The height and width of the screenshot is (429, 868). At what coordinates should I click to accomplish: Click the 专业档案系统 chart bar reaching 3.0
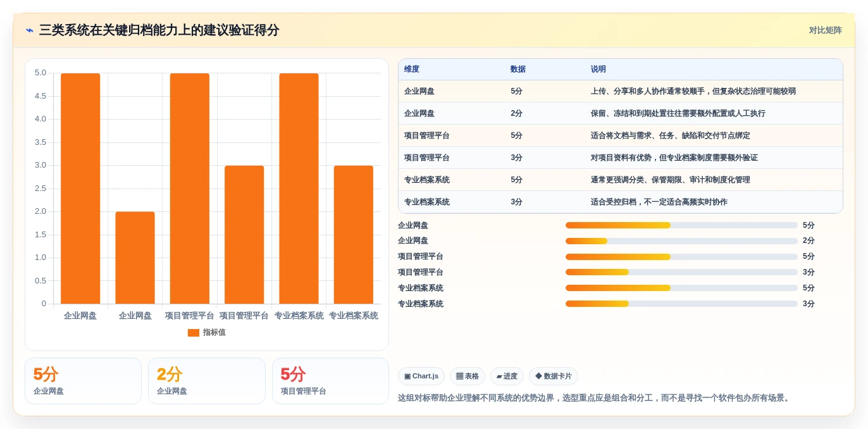[x=354, y=235]
